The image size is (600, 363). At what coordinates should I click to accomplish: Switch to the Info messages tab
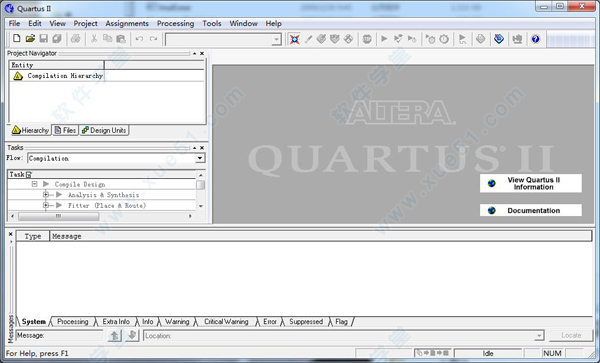point(147,322)
